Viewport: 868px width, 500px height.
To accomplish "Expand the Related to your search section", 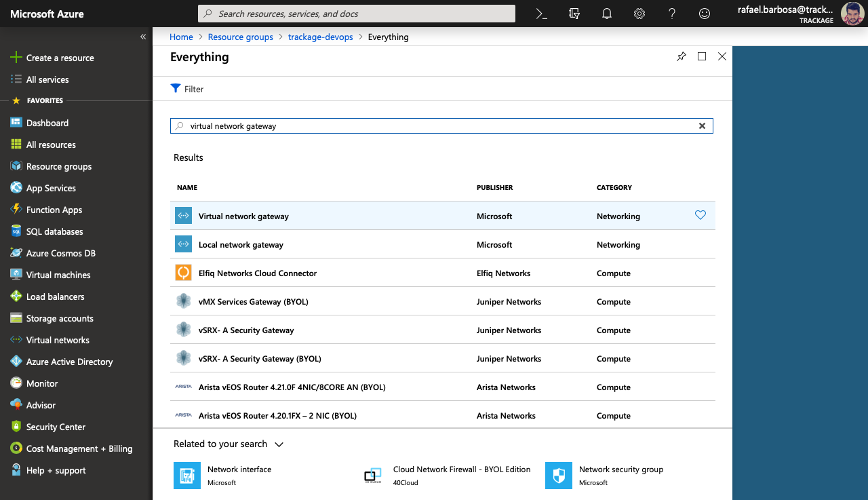I will [x=279, y=444].
